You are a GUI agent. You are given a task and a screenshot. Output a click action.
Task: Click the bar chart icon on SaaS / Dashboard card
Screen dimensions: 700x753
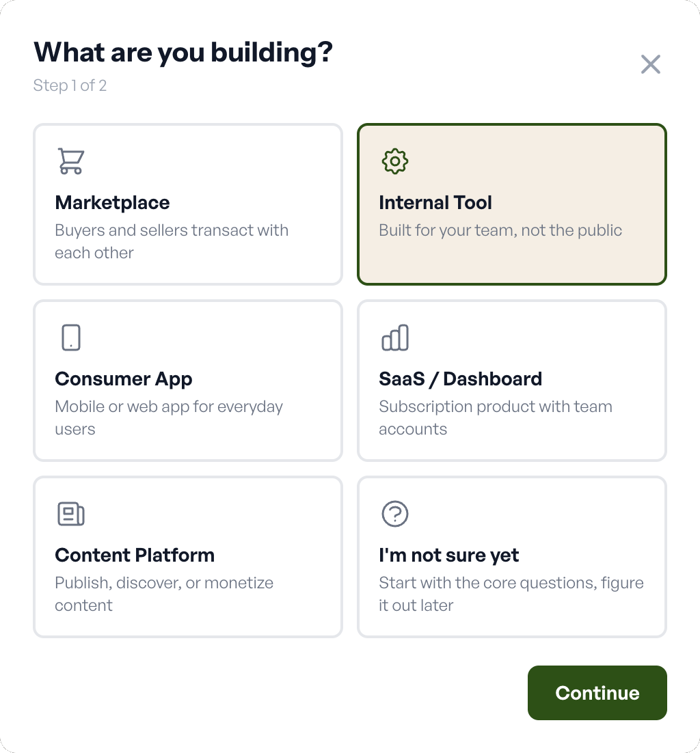pos(394,337)
